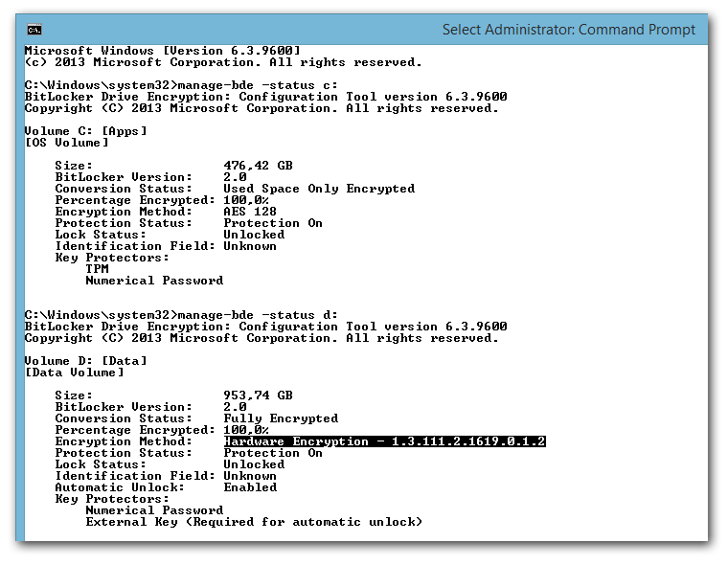Click 'Key Protectors:' label under Volume D

pos(112,499)
